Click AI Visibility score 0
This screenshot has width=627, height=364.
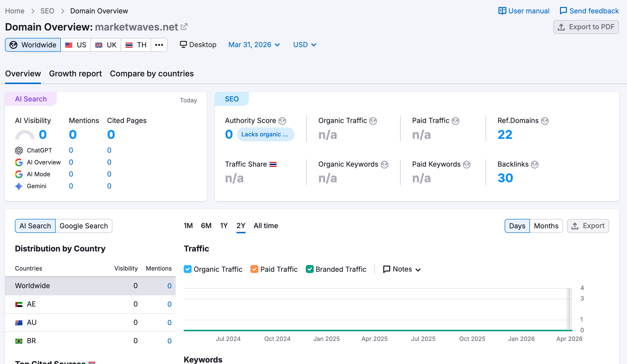point(43,134)
